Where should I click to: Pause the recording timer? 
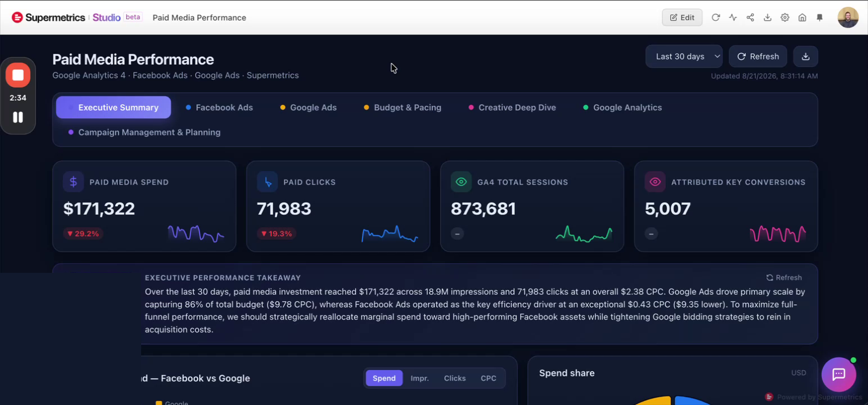coord(18,117)
